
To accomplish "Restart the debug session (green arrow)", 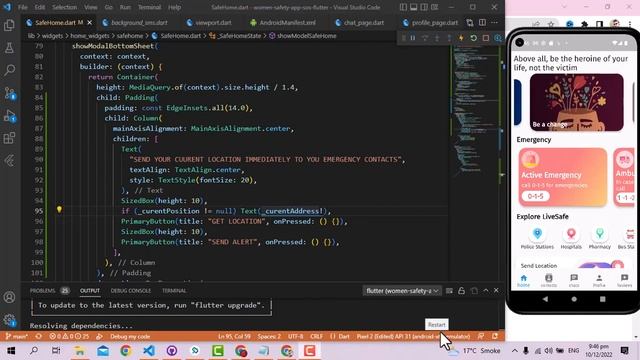I will click(x=473, y=38).
